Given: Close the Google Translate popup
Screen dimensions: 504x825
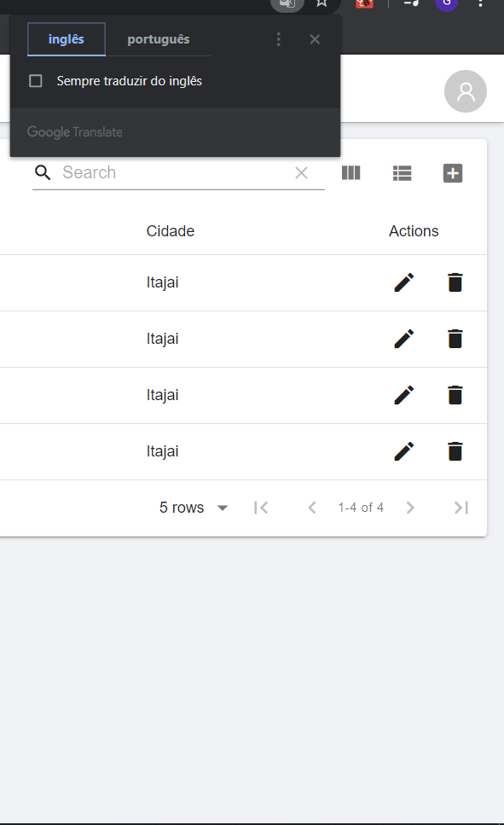Looking at the screenshot, I should point(314,38).
